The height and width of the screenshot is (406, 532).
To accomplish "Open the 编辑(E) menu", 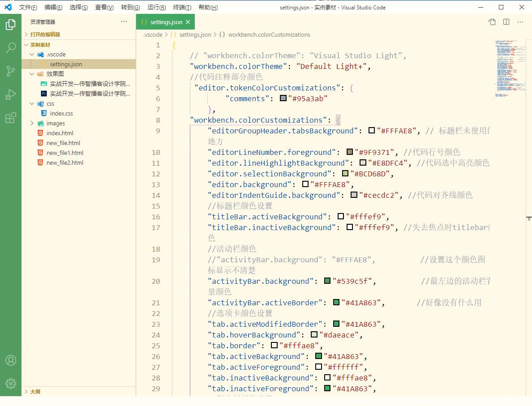I will pyautogui.click(x=53, y=7).
